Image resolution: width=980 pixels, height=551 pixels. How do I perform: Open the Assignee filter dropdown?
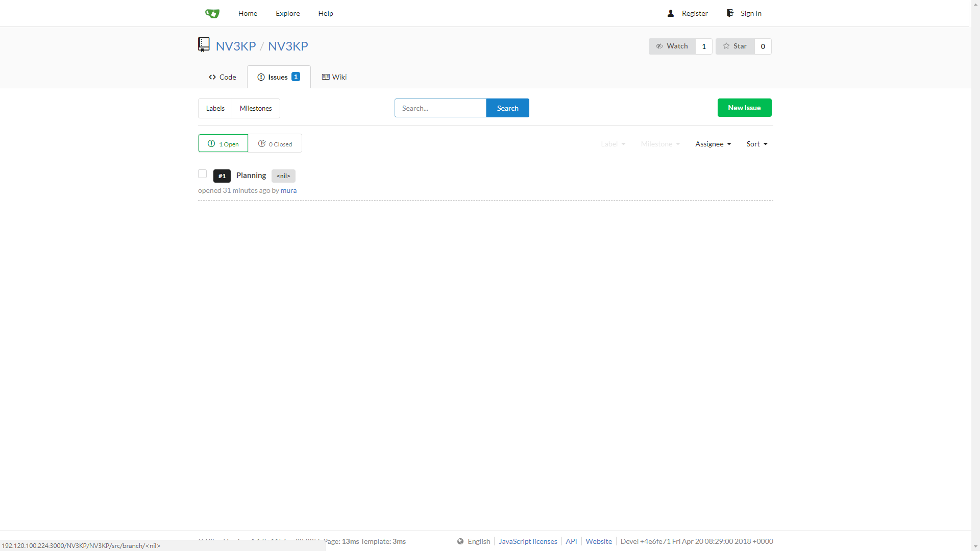[x=713, y=144]
